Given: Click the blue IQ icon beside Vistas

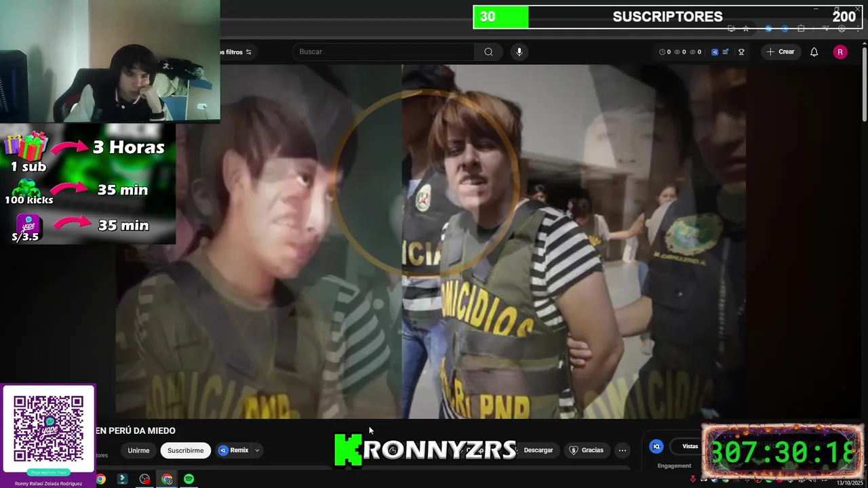Looking at the screenshot, I should point(656,446).
